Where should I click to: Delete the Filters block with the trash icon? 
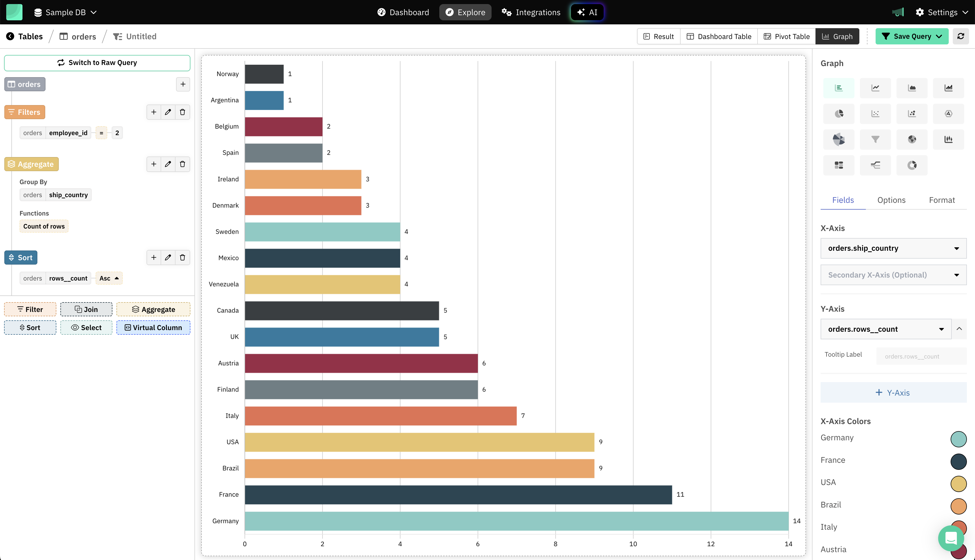tap(182, 112)
